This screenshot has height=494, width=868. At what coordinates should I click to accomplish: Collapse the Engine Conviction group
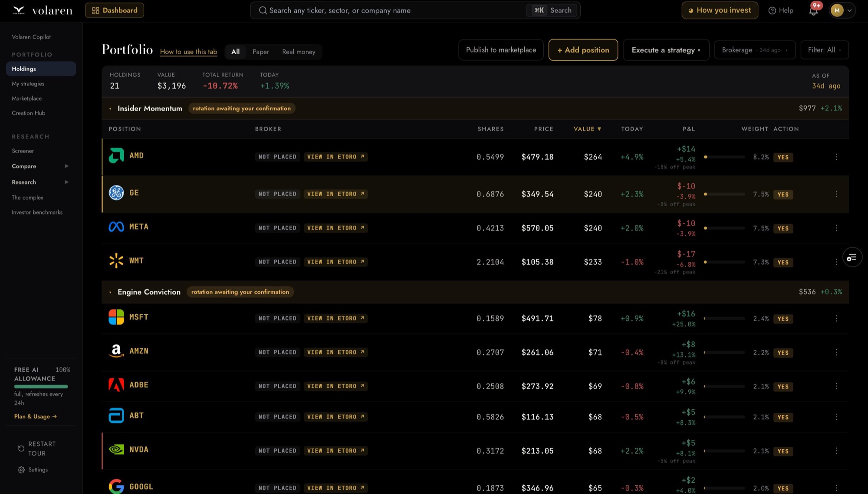[x=110, y=292]
